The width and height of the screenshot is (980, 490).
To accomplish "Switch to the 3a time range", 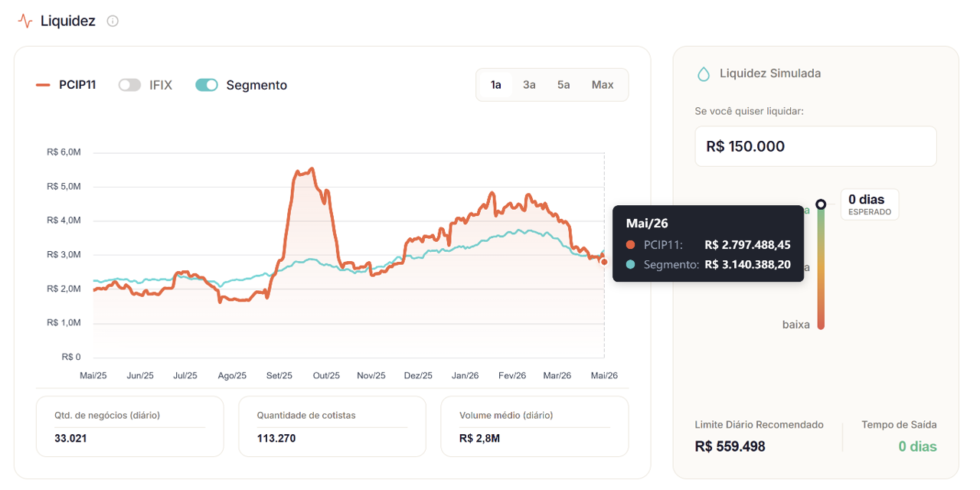I will (x=529, y=85).
